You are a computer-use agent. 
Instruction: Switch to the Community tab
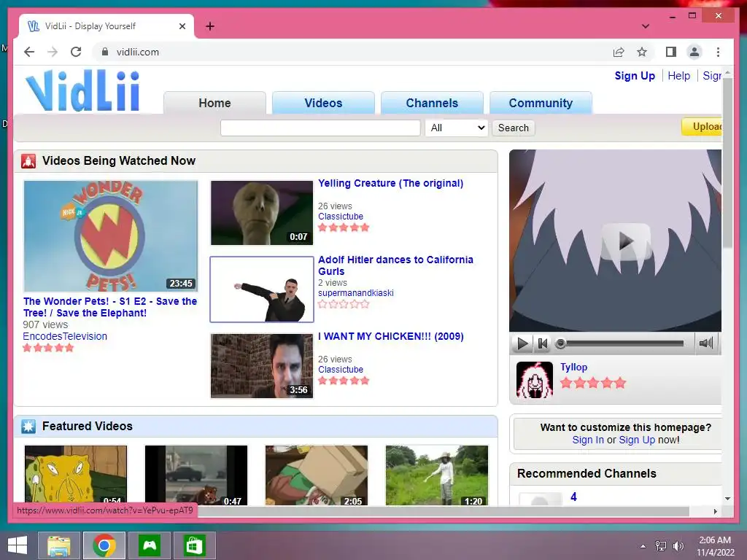tap(541, 103)
